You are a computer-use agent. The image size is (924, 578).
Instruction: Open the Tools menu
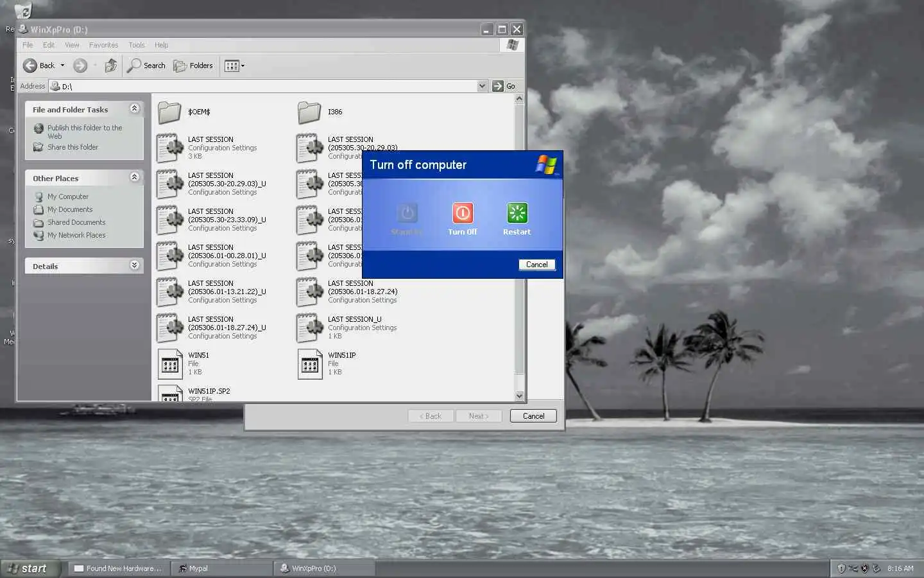tap(137, 45)
